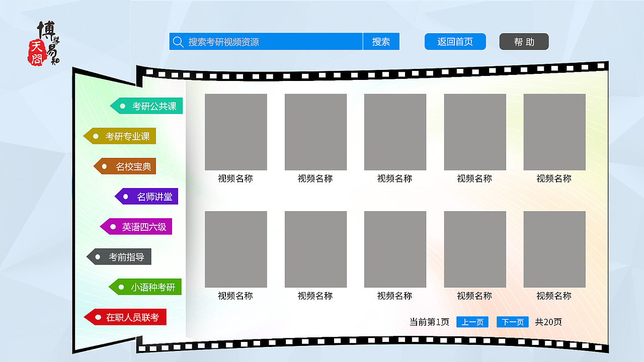This screenshot has height=362, width=644.
Task: Open fourth video thumbnail in bottom row
Action: (x=475, y=249)
